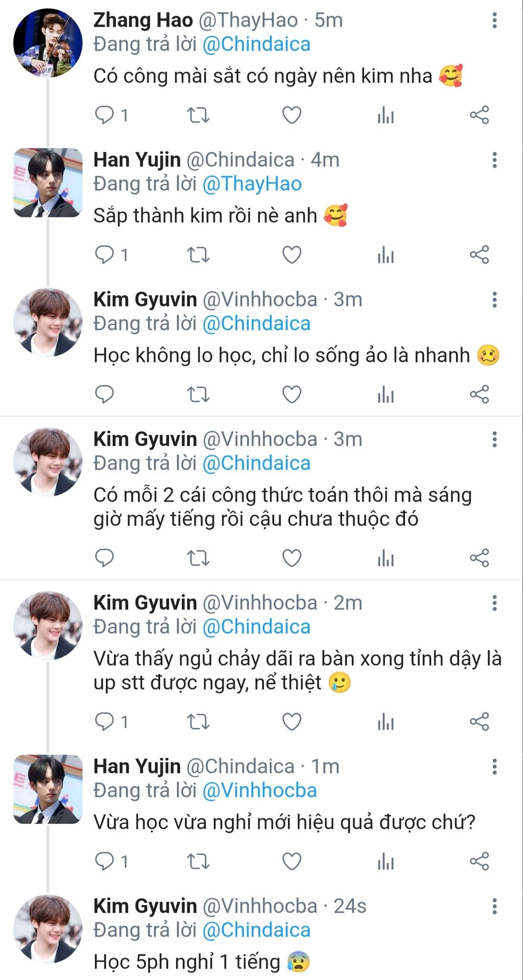This screenshot has width=523, height=980.
Task: Reply to Kim Gyuvin's 2m tweet
Action: pyautogui.click(x=105, y=721)
